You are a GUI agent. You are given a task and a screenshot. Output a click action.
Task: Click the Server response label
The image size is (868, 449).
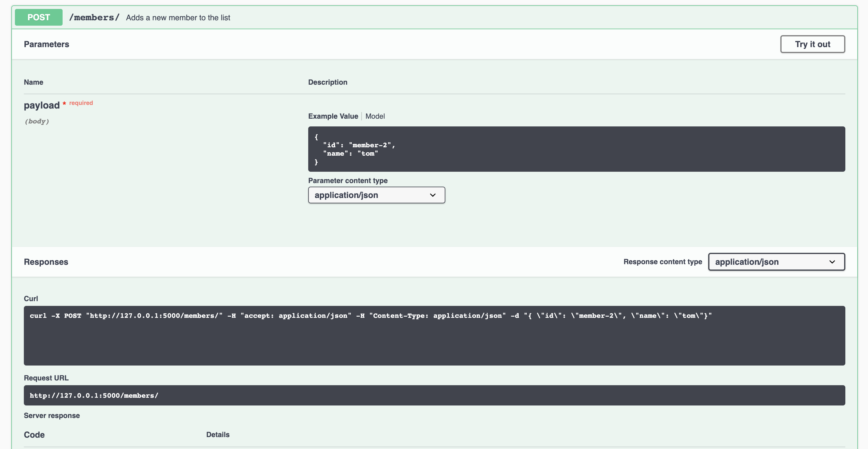(52, 416)
